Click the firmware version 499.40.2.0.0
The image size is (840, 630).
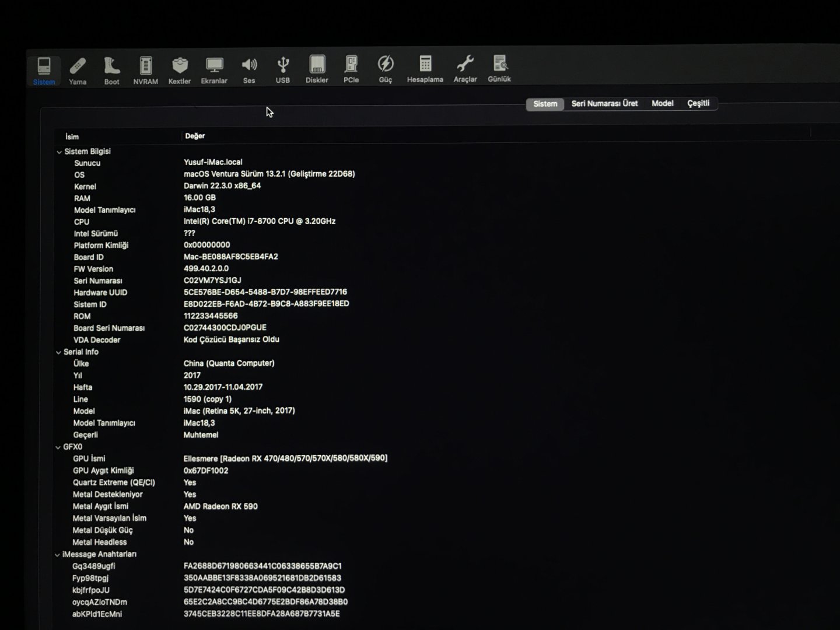(x=206, y=268)
